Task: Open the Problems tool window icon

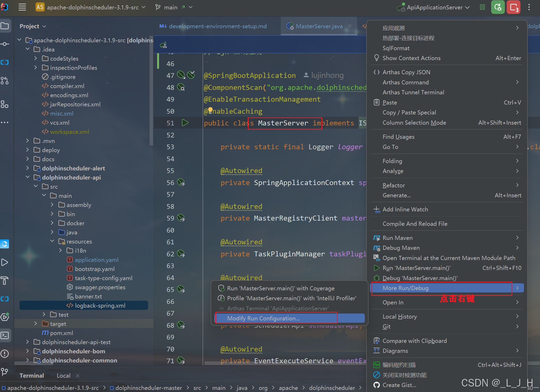Action: click(x=5, y=354)
